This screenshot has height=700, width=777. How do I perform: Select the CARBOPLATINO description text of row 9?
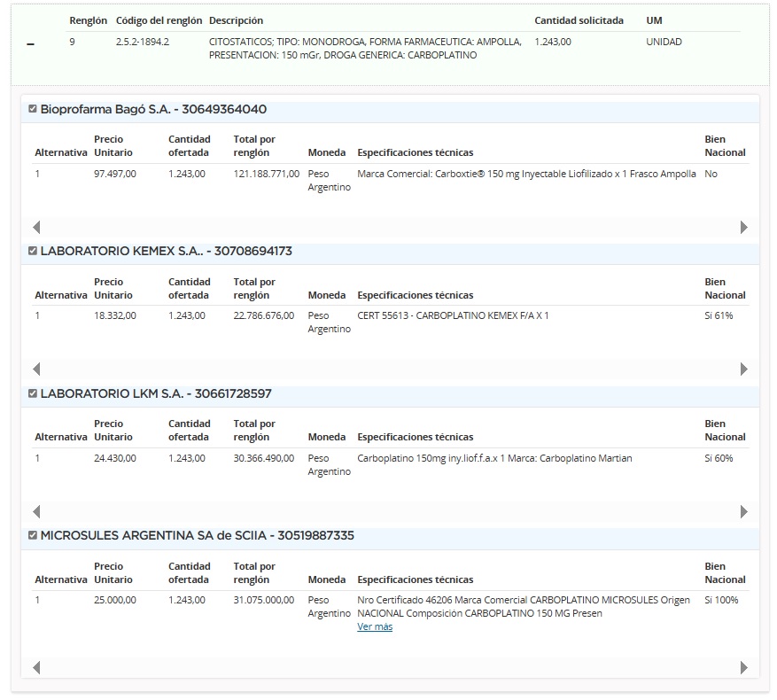365,48
